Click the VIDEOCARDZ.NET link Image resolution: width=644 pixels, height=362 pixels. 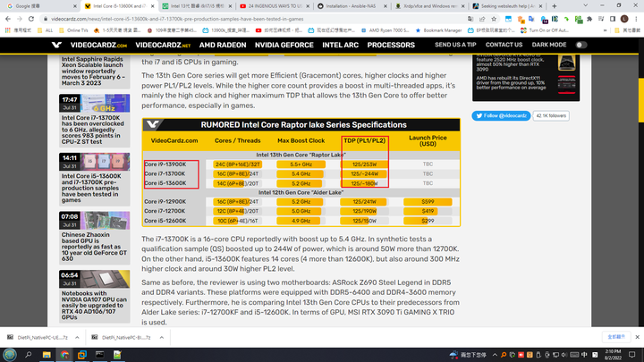point(163,46)
